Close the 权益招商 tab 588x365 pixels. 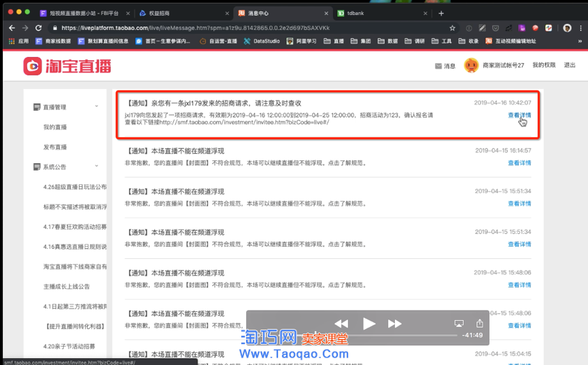tap(227, 13)
